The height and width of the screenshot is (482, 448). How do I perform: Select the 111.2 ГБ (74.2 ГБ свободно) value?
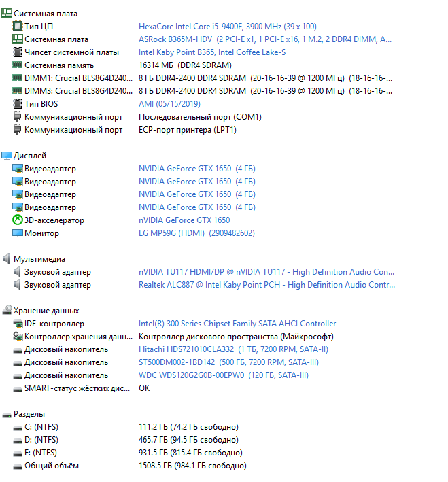[188, 427]
